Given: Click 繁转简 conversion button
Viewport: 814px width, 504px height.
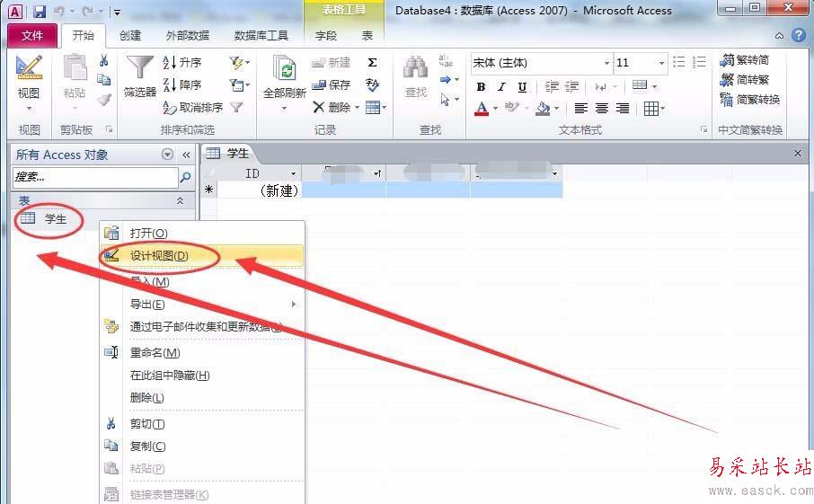Looking at the screenshot, I should 745,60.
